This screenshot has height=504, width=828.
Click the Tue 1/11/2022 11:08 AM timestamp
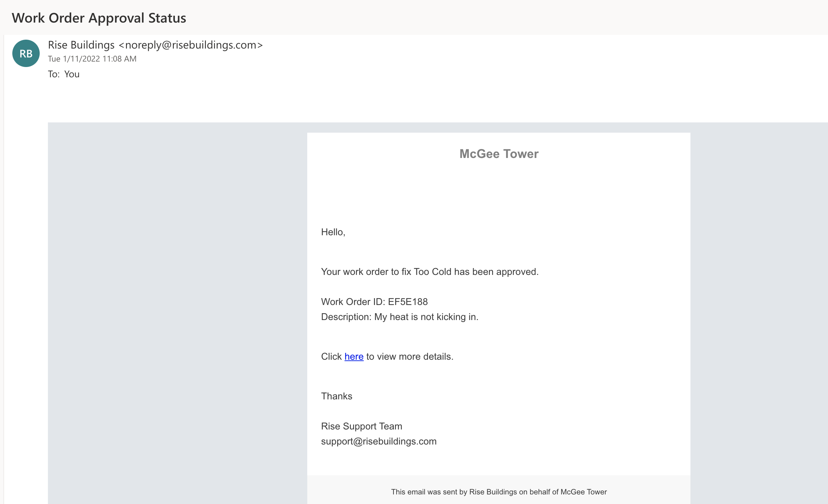[x=92, y=59]
